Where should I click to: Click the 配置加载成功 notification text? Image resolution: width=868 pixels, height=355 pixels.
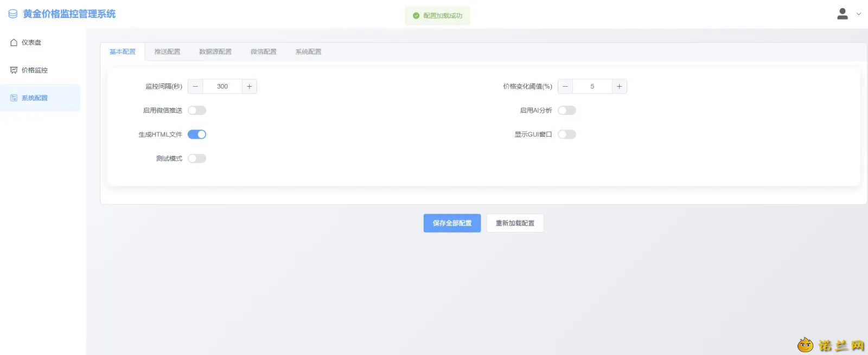pyautogui.click(x=443, y=16)
